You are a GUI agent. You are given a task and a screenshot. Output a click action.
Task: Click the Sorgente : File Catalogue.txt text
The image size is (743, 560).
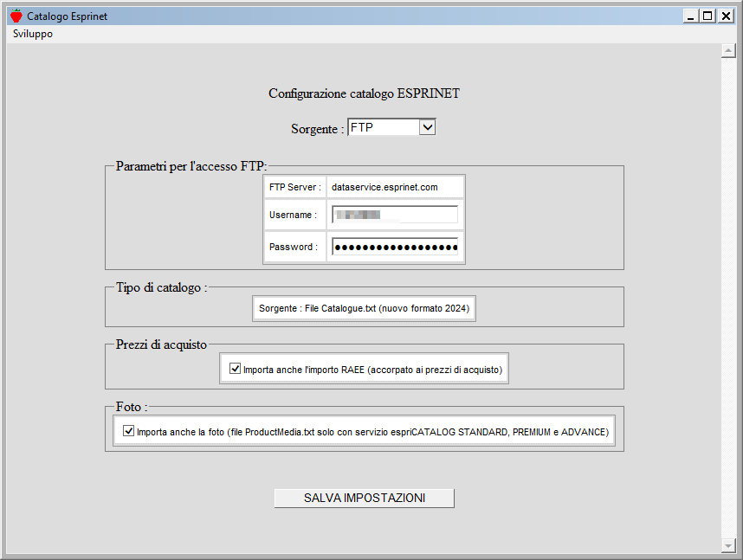pos(364,308)
